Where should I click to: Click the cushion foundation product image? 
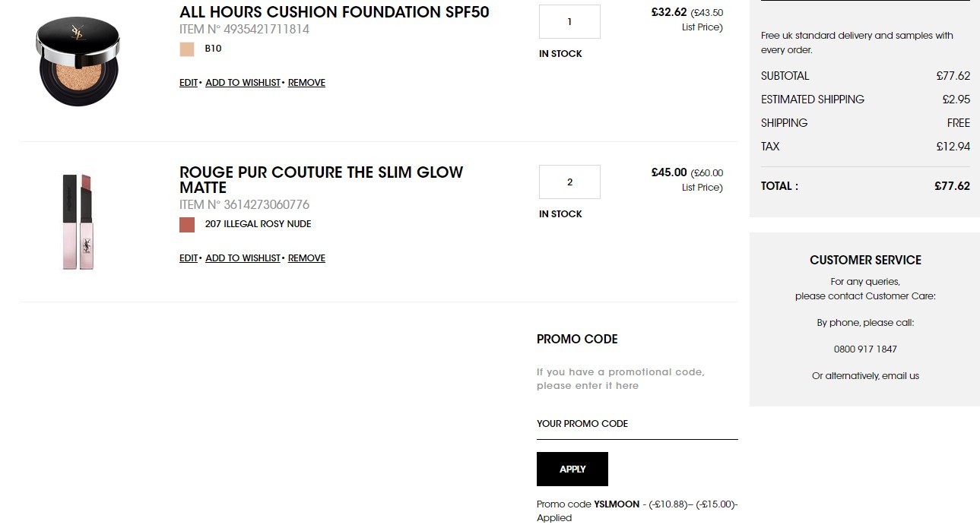point(78,62)
